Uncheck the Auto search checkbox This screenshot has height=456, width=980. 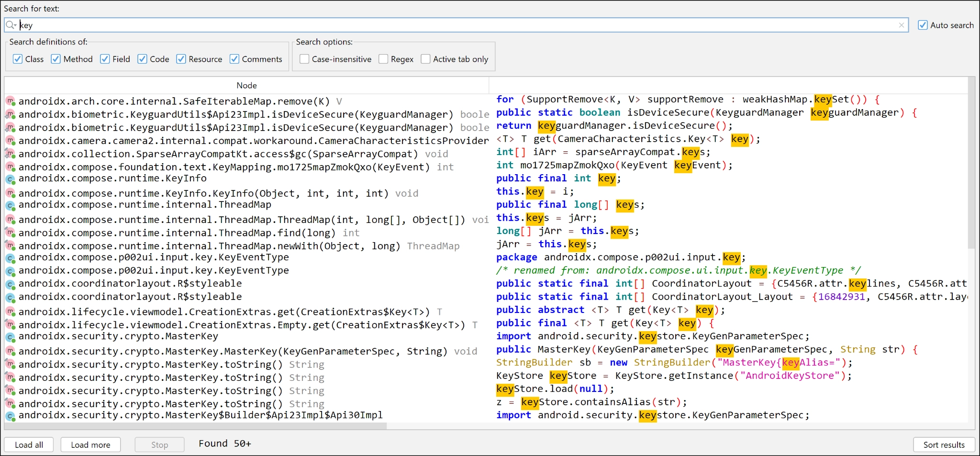(x=922, y=25)
